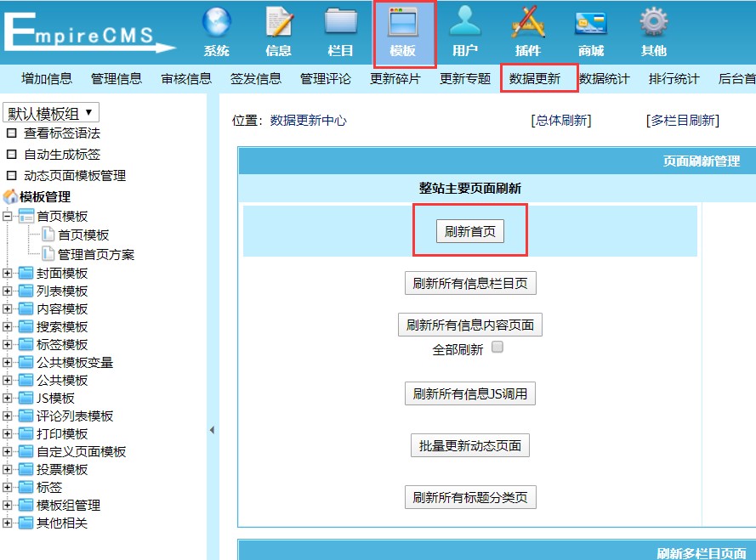Select the 首页模板 child tree item

(83, 235)
